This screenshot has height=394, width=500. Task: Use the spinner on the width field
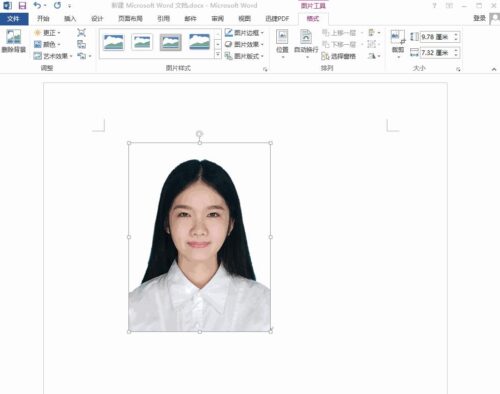point(456,53)
